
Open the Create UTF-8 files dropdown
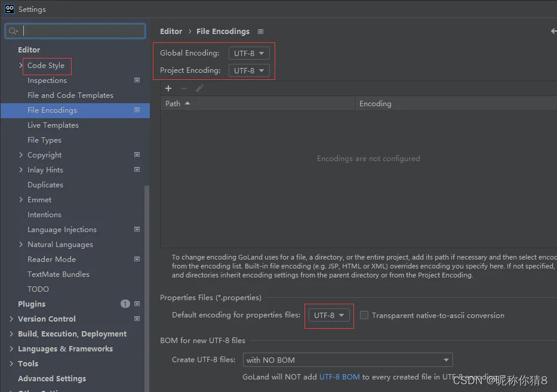click(x=347, y=360)
